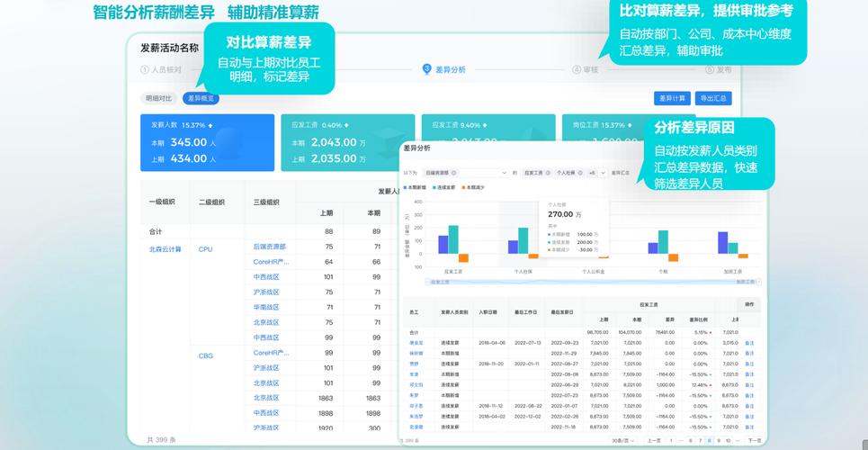Remove the 应发工资 filter tag
The image size is (868, 450).
click(x=548, y=173)
